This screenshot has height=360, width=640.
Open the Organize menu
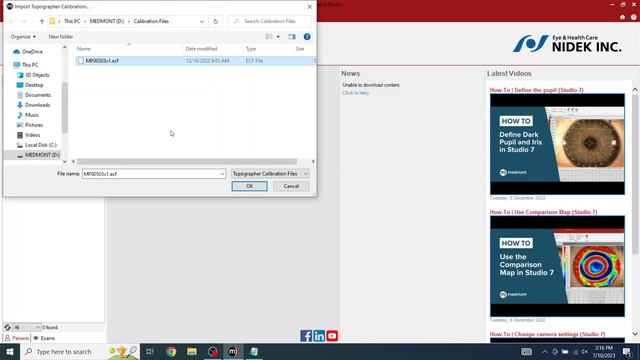coord(23,37)
